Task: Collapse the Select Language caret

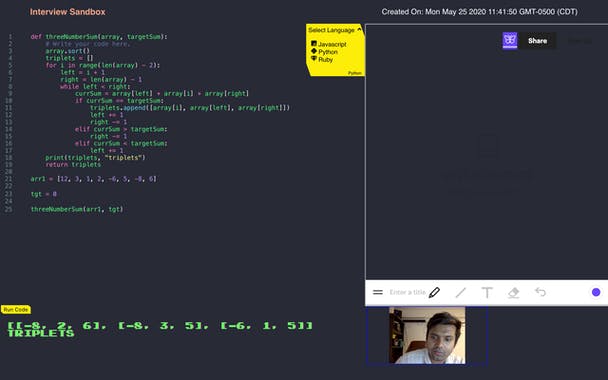Action: (359, 29)
